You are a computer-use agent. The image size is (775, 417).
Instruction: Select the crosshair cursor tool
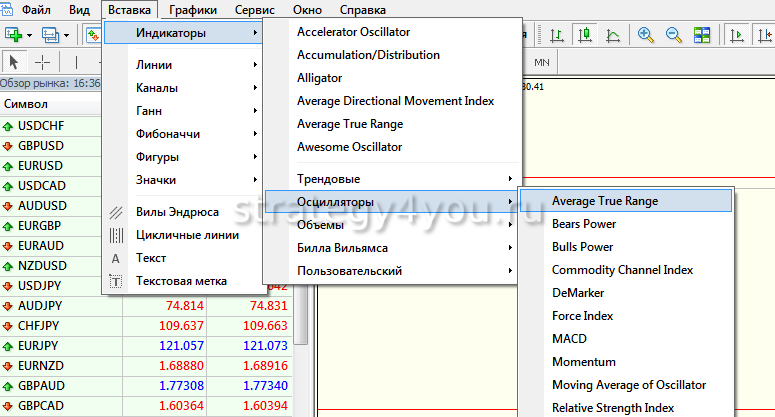point(43,62)
